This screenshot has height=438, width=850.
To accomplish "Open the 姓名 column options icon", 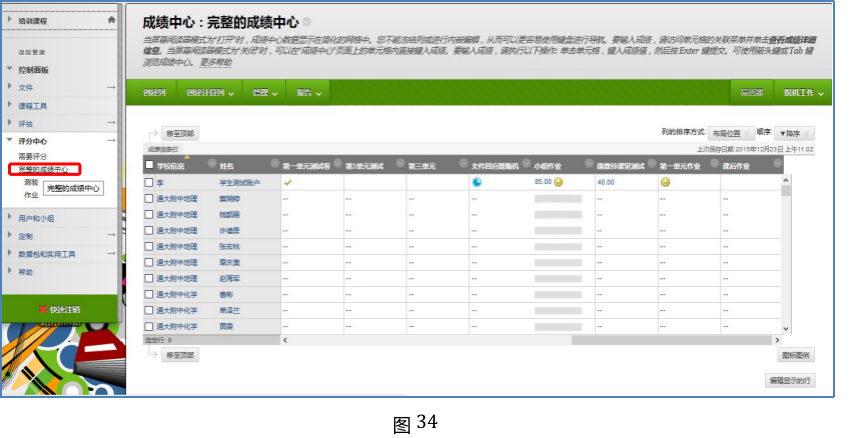I will (275, 164).
